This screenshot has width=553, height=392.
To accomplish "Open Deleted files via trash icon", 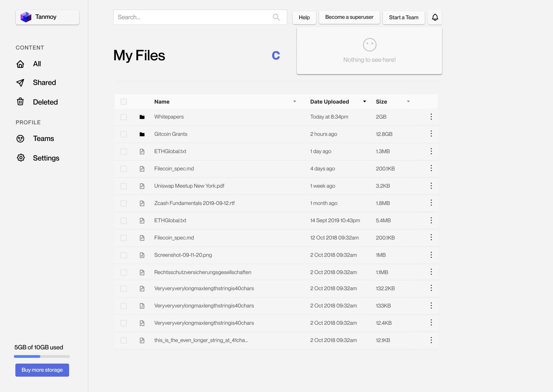I will (20, 102).
